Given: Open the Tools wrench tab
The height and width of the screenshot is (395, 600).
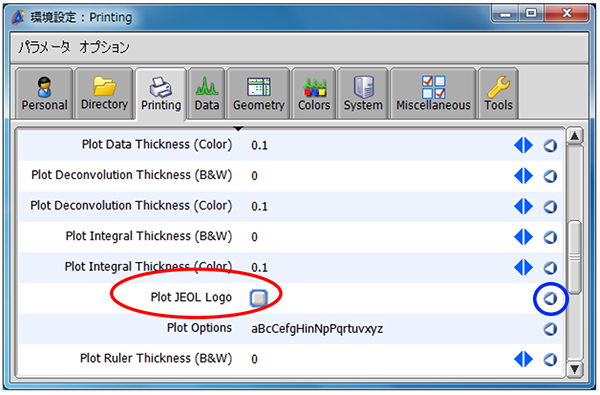Looking at the screenshot, I should pyautogui.click(x=498, y=94).
